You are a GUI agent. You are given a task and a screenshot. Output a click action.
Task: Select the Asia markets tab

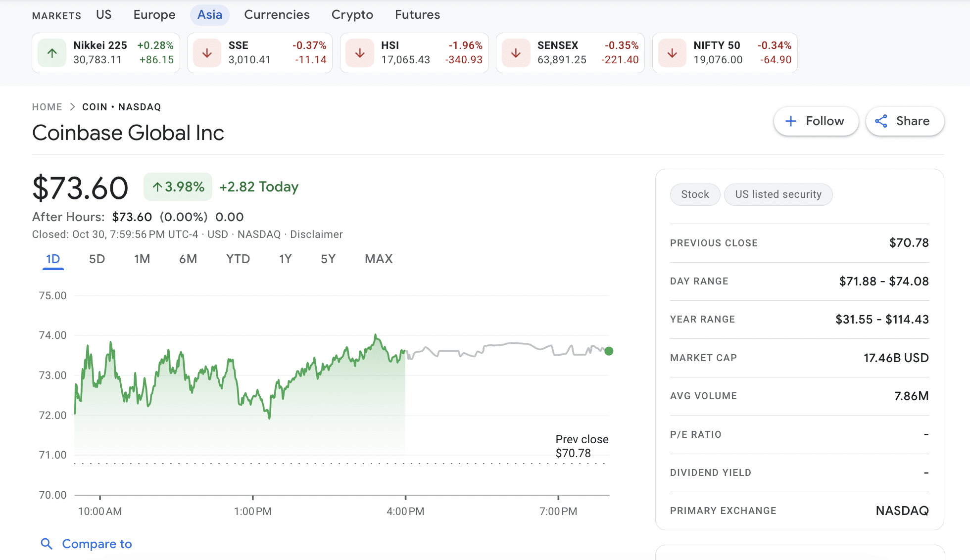point(210,15)
